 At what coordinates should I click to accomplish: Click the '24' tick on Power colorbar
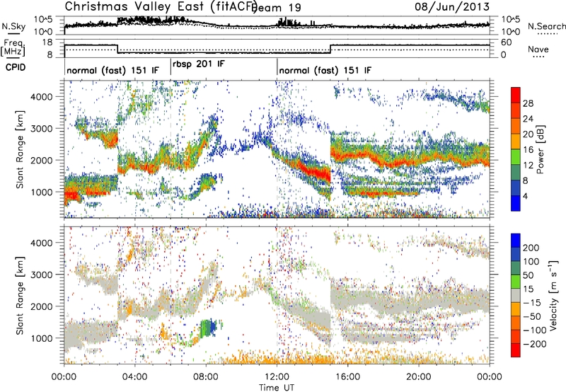(x=528, y=119)
